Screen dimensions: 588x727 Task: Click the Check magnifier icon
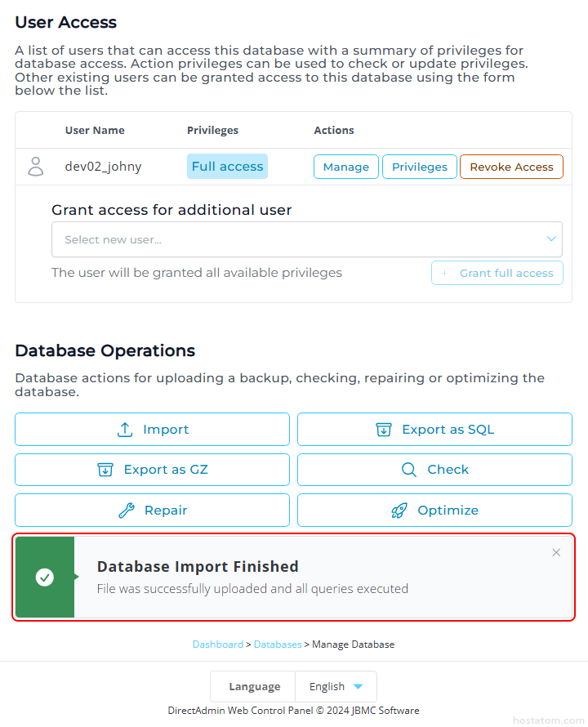point(409,470)
